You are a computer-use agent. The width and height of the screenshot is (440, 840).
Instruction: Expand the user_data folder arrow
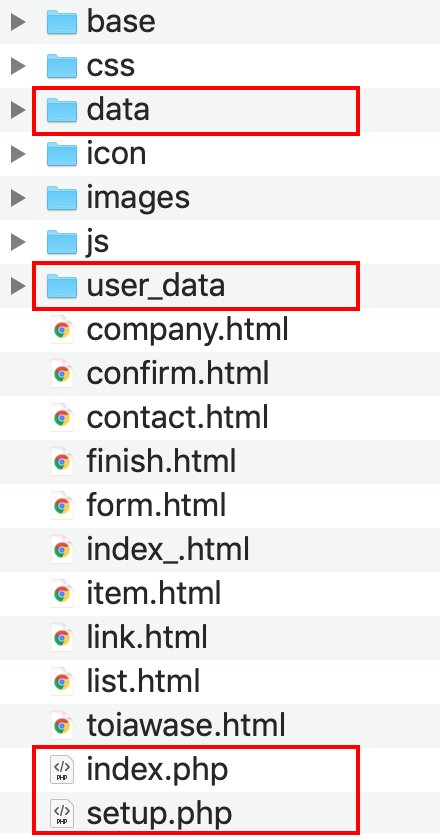[x=18, y=286]
